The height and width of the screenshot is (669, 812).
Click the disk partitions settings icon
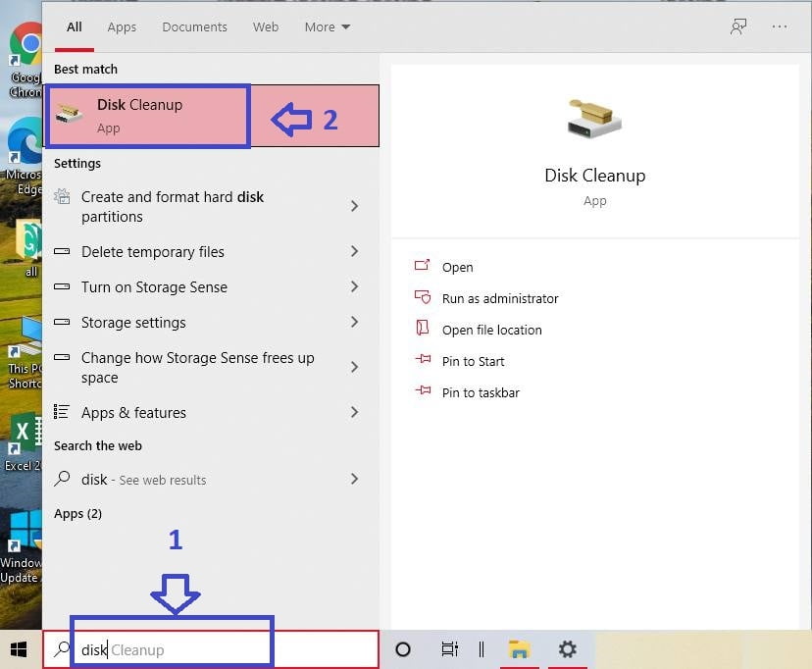coord(62,197)
